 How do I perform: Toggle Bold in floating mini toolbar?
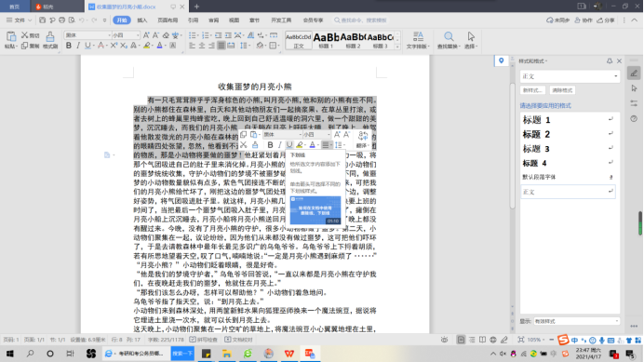(270, 144)
